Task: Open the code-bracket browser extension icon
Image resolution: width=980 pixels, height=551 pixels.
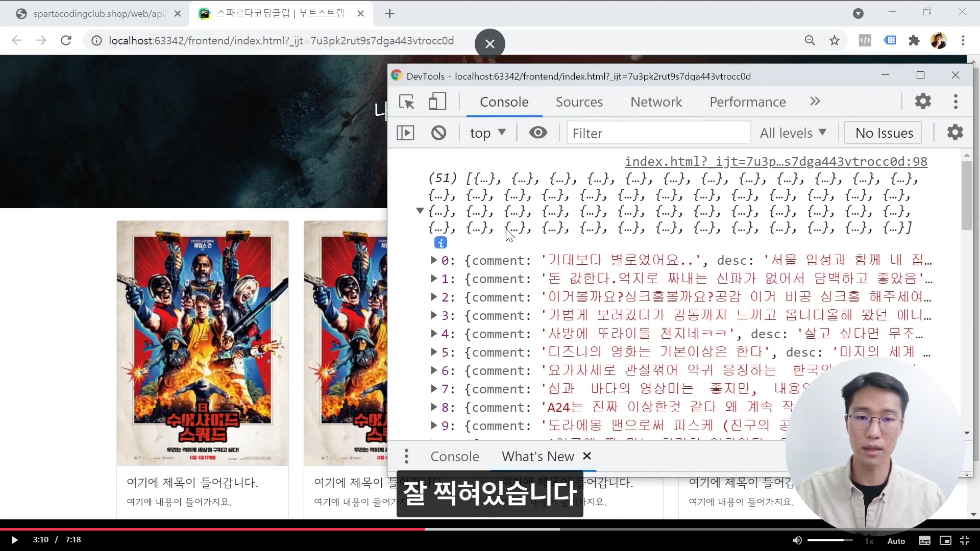Action: click(865, 40)
